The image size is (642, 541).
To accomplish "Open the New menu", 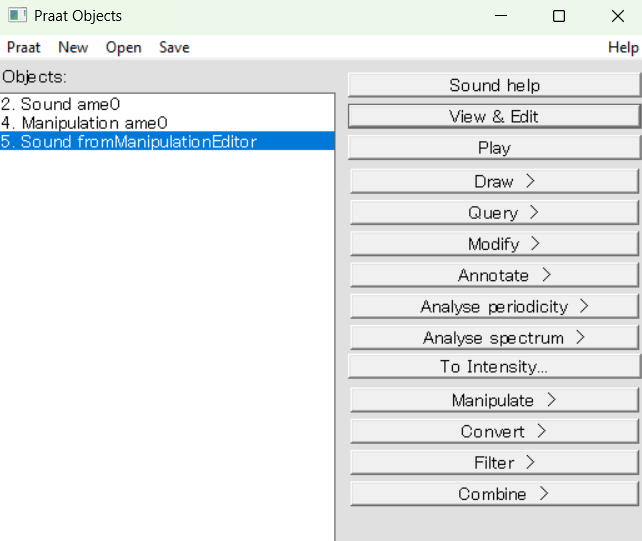I will click(x=73, y=48).
